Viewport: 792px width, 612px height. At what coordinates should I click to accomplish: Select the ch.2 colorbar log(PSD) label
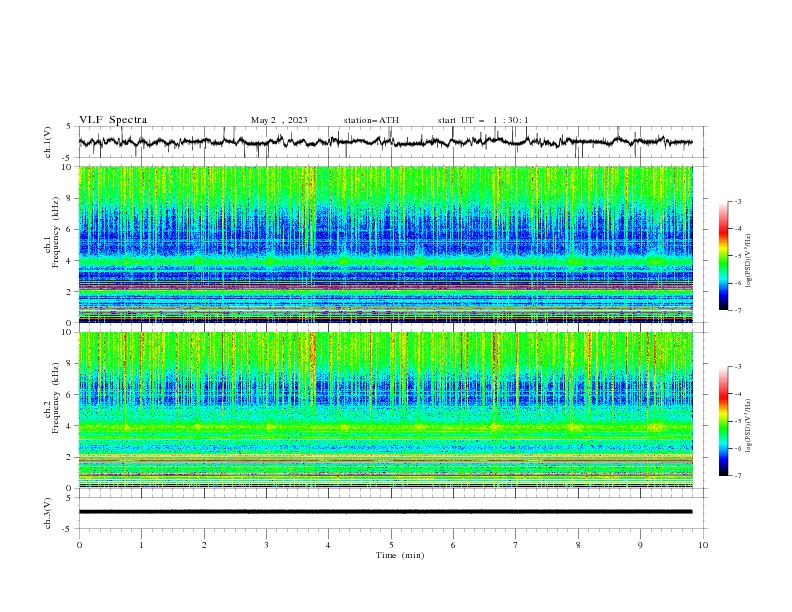pos(749,425)
